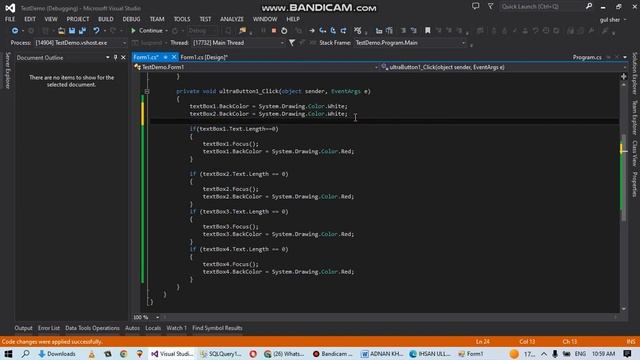Click the Navigate Backward toolbar icon
This screenshot has width=640, height=360.
tap(15, 31)
